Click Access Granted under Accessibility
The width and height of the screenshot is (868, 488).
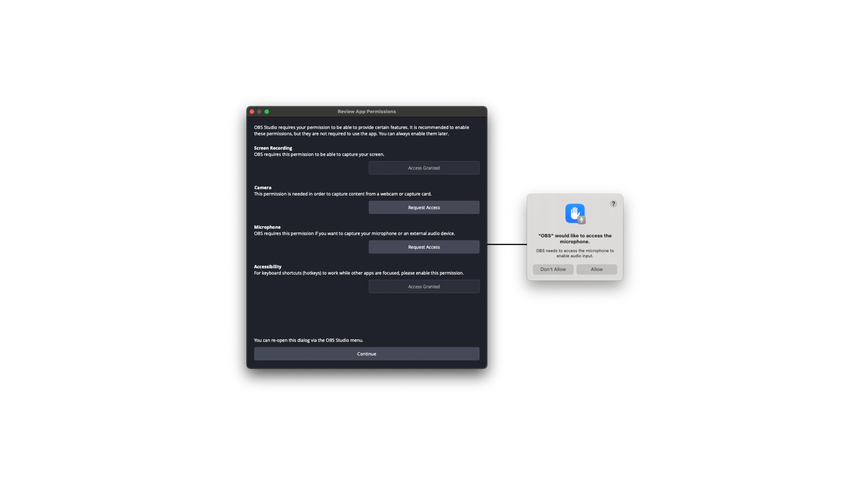click(424, 286)
